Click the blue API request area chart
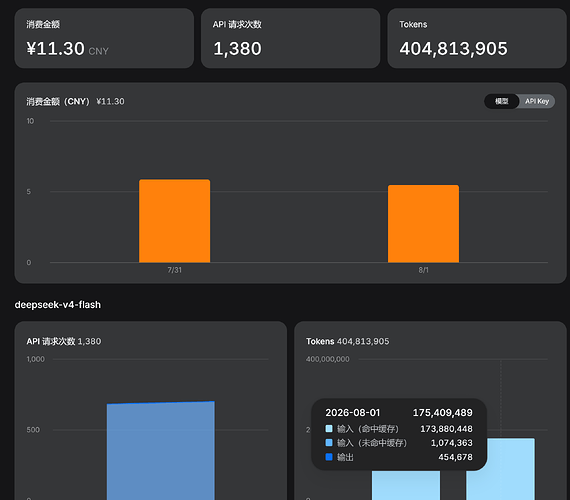The height and width of the screenshot is (500, 570). click(x=161, y=451)
